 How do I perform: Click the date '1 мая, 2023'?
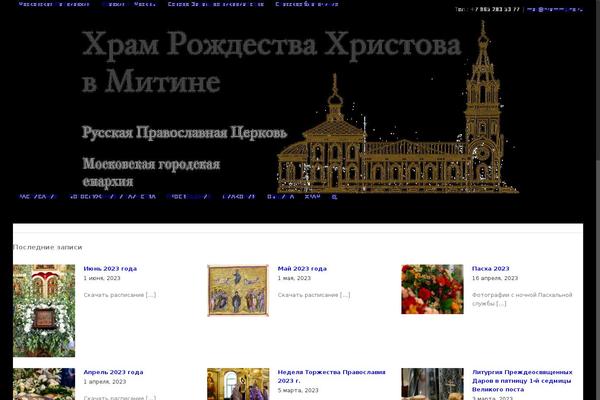(294, 278)
